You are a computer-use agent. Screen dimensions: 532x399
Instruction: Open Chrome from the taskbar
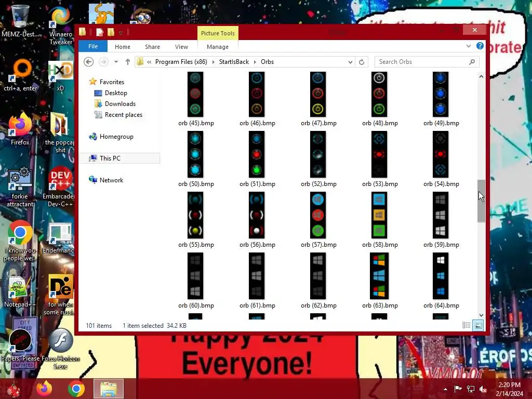76,389
